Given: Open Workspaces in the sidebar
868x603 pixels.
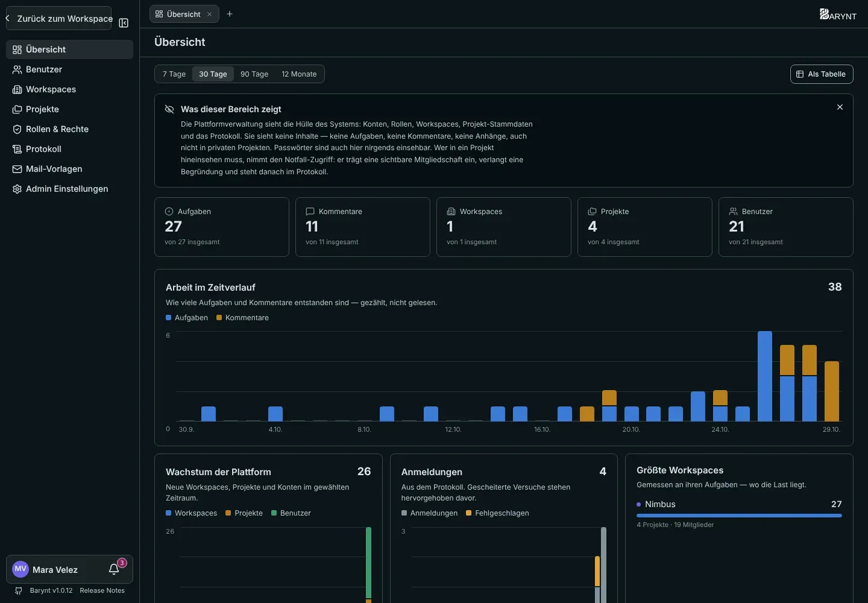Looking at the screenshot, I should pos(69,89).
